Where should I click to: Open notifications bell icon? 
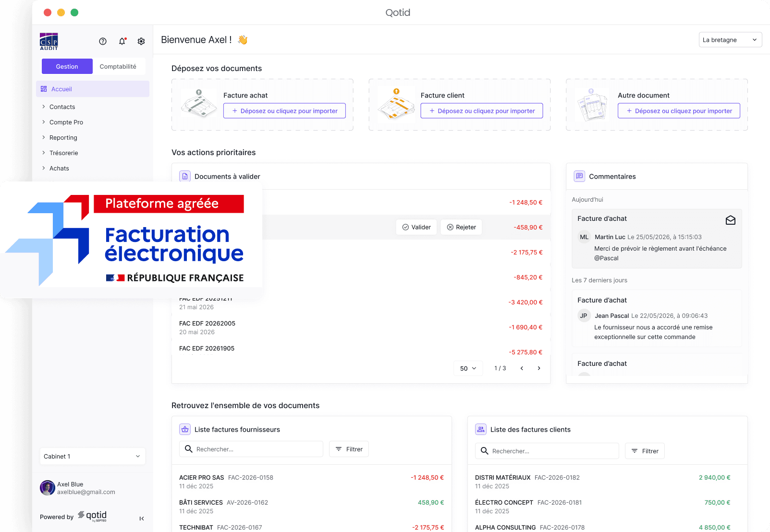point(122,41)
